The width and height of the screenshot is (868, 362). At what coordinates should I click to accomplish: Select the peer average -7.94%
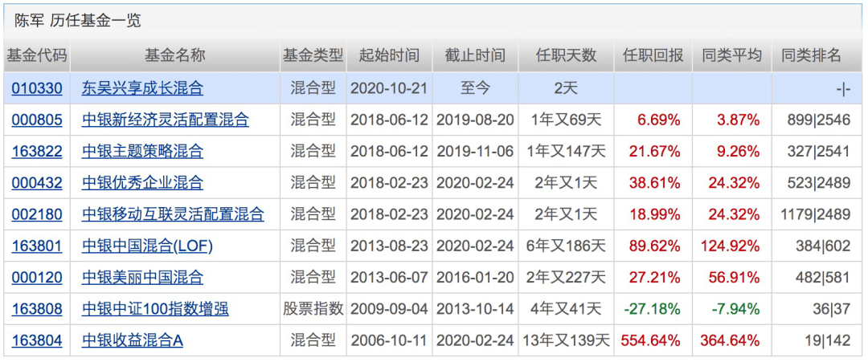coord(735,309)
